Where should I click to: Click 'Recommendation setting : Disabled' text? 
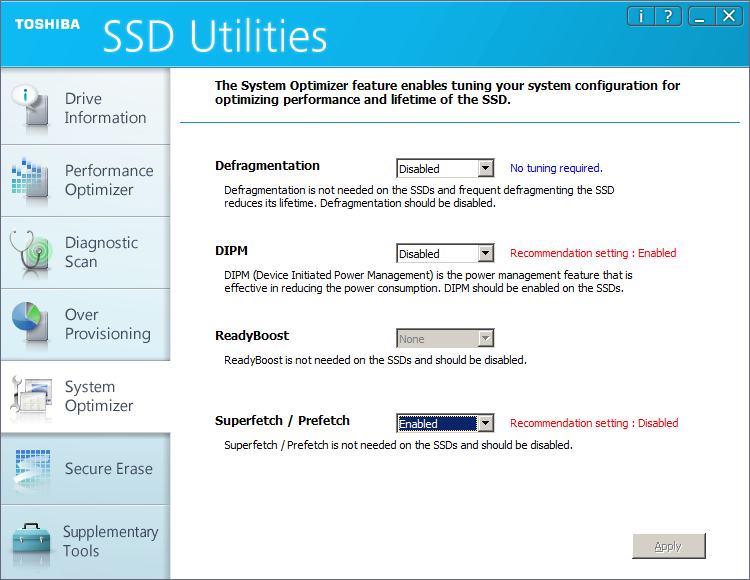click(594, 423)
